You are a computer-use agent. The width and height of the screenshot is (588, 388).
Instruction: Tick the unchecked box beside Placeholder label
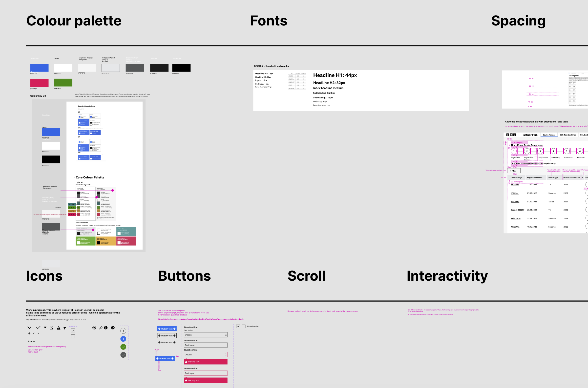pyautogui.click(x=243, y=326)
